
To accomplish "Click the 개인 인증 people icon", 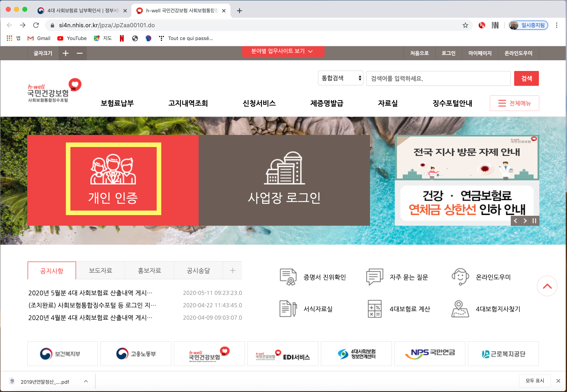I will click(x=113, y=169).
